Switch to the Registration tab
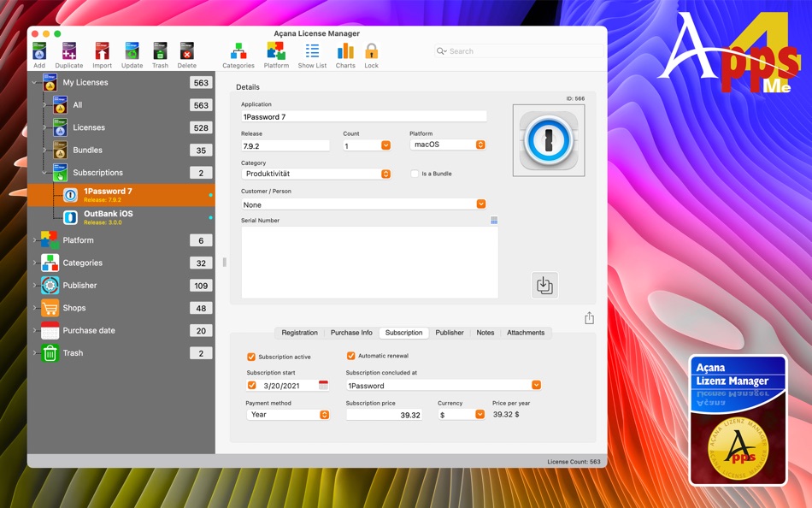Viewport: 812px width, 508px height. (x=299, y=333)
